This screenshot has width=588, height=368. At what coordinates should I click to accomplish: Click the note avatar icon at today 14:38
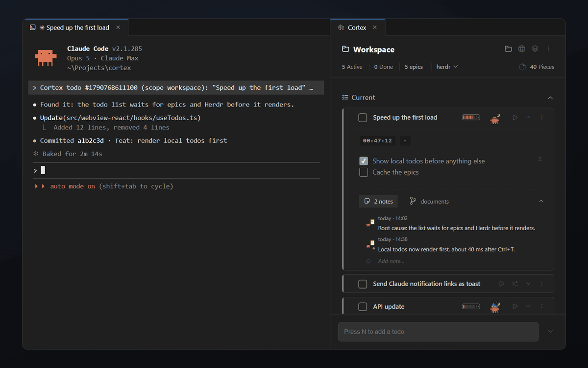point(370,244)
